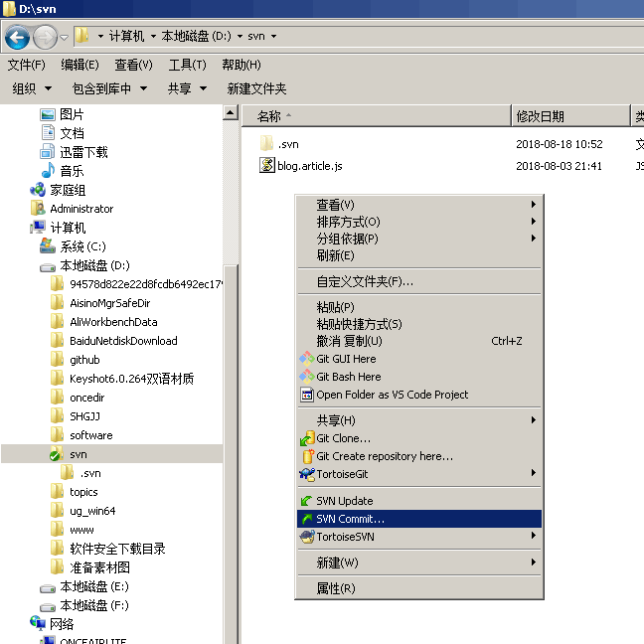Click the Git Clone icon

(307, 438)
